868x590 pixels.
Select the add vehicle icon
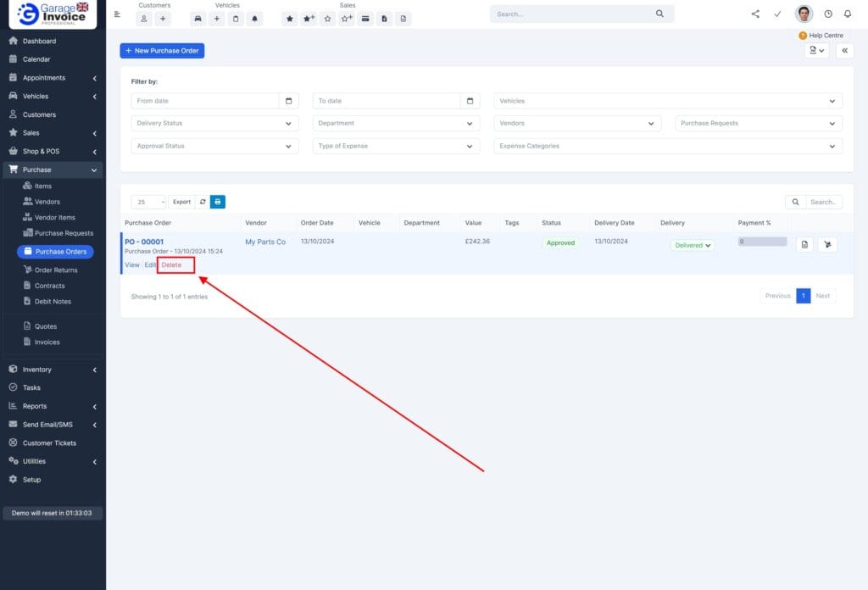[x=216, y=19]
